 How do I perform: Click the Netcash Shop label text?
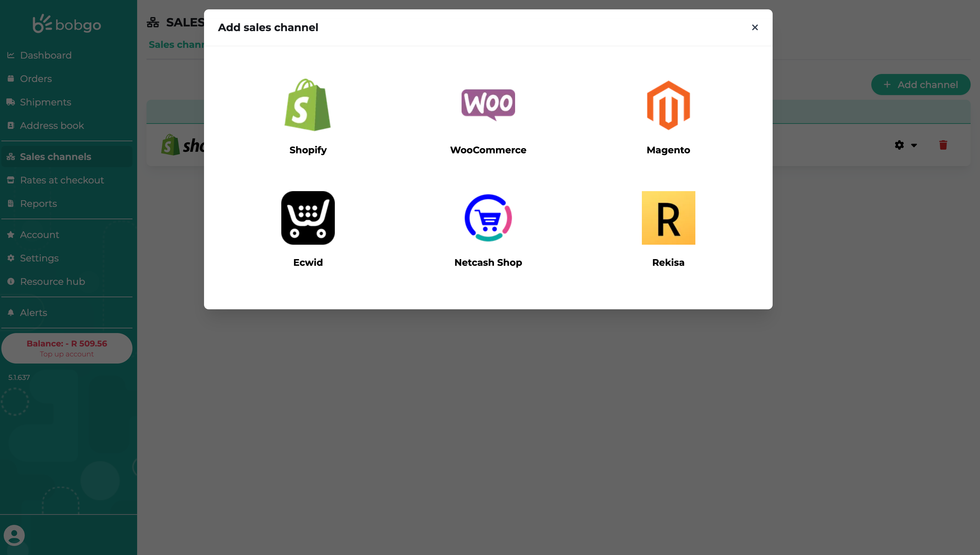tap(488, 263)
